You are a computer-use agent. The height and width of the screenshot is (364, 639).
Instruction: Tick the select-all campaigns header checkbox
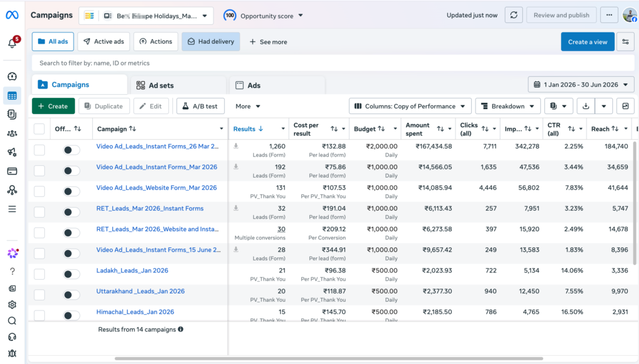pos(39,129)
